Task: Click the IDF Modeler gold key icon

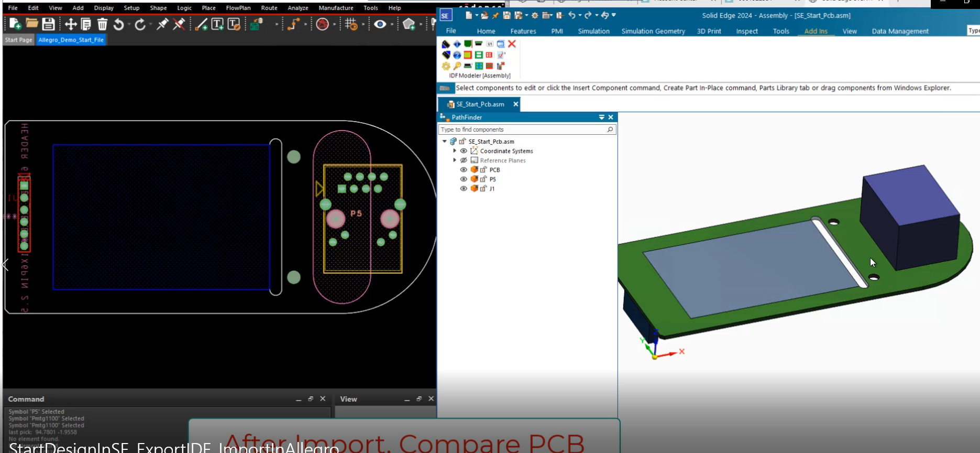Action: point(457,66)
